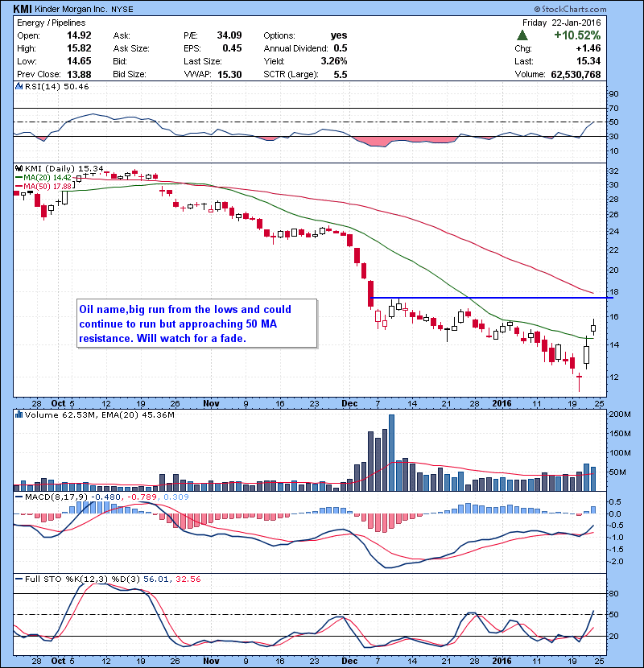Click the Volume 62,530,768 value

pos(576,75)
